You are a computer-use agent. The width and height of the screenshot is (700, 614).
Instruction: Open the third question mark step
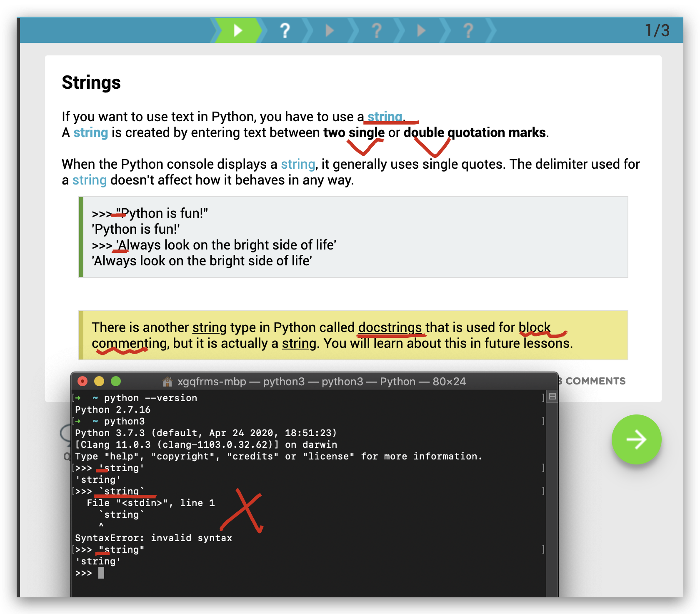pos(468,30)
